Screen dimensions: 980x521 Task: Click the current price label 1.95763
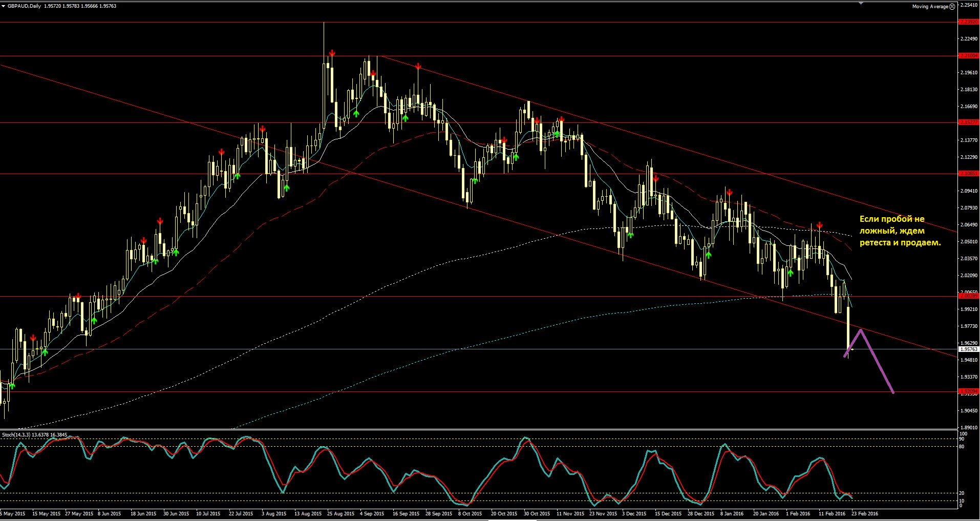[x=969, y=349]
